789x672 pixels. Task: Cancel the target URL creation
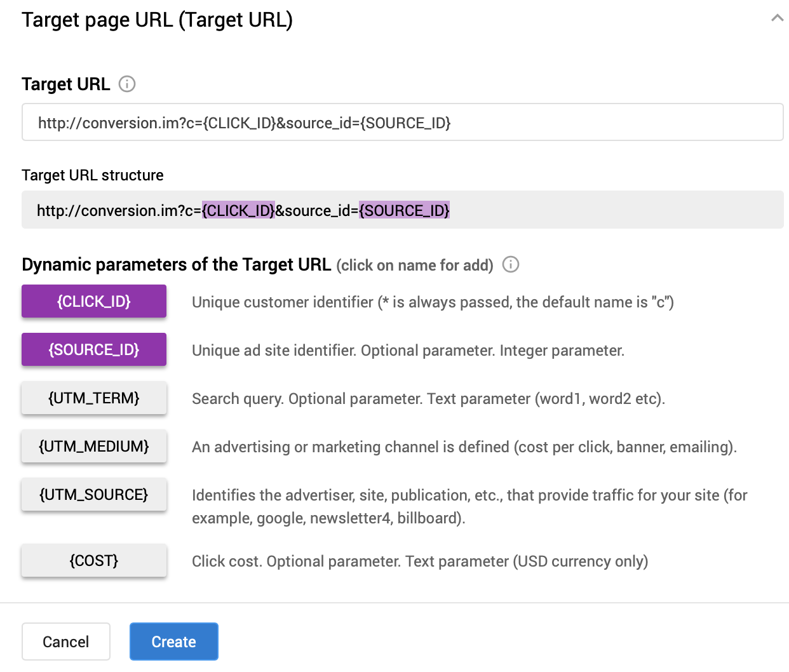click(x=66, y=642)
